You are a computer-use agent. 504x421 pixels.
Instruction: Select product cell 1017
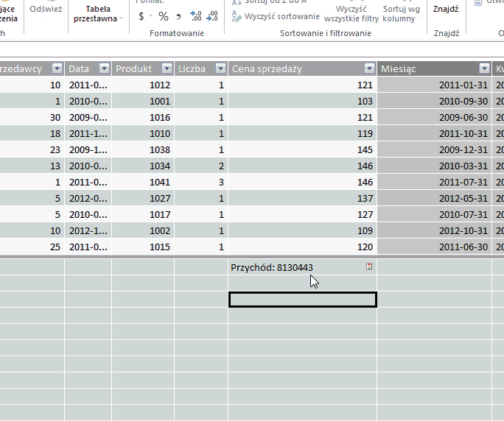143,214
